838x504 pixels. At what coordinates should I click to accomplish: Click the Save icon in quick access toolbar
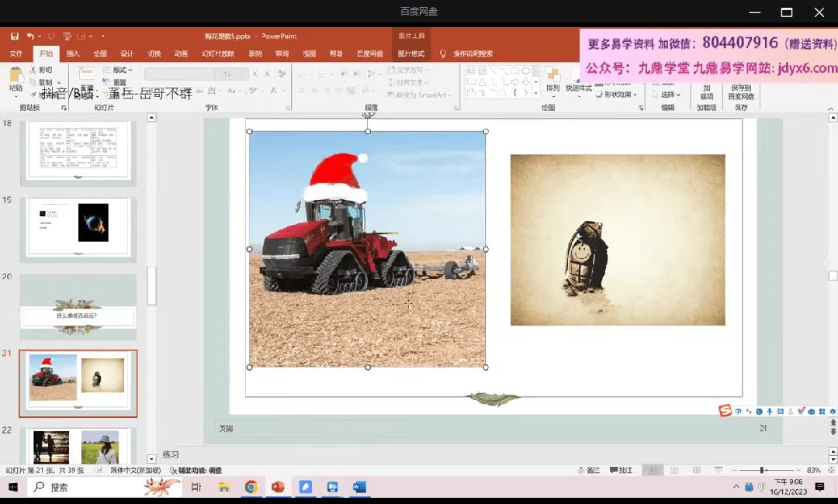pos(14,36)
